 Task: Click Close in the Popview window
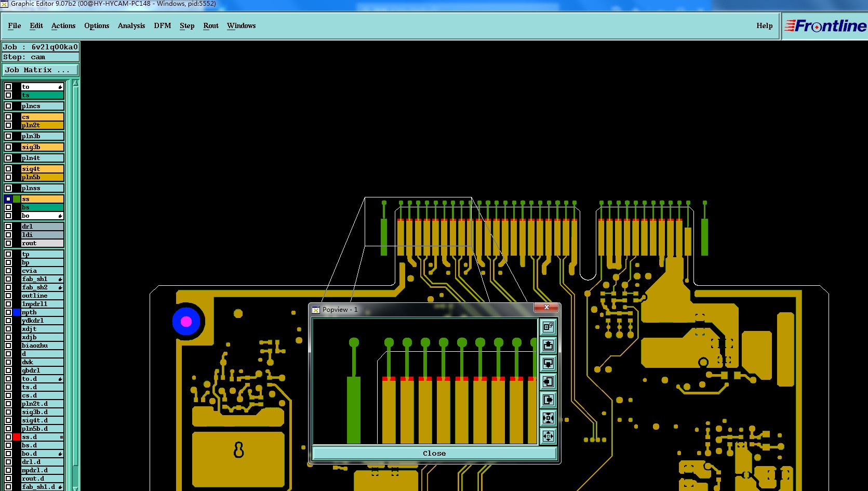tap(434, 453)
